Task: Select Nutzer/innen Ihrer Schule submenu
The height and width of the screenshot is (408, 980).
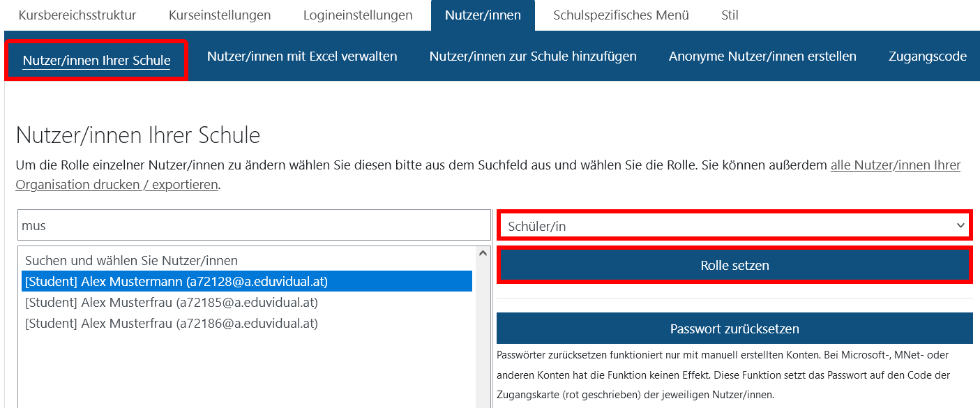Action: tap(96, 61)
